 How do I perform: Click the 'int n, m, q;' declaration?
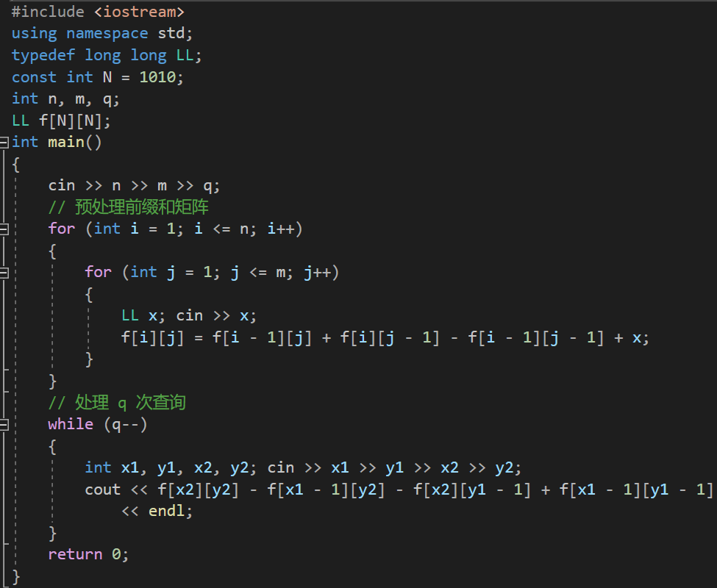pos(65,98)
